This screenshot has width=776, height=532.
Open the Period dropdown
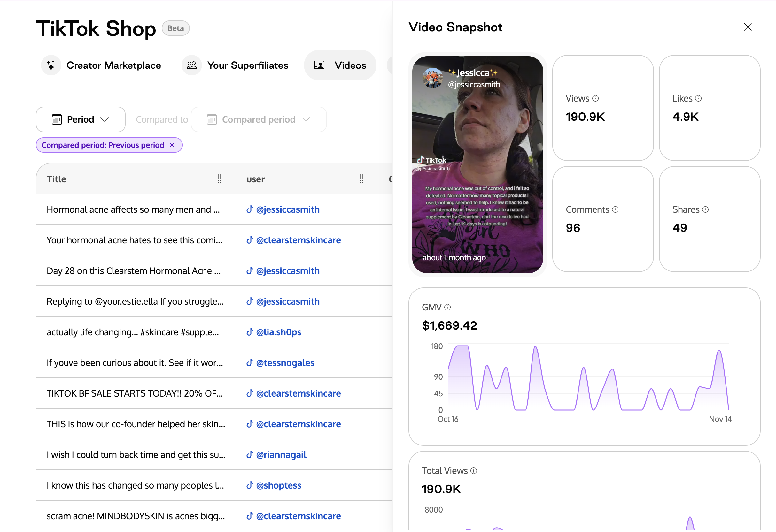click(x=81, y=119)
